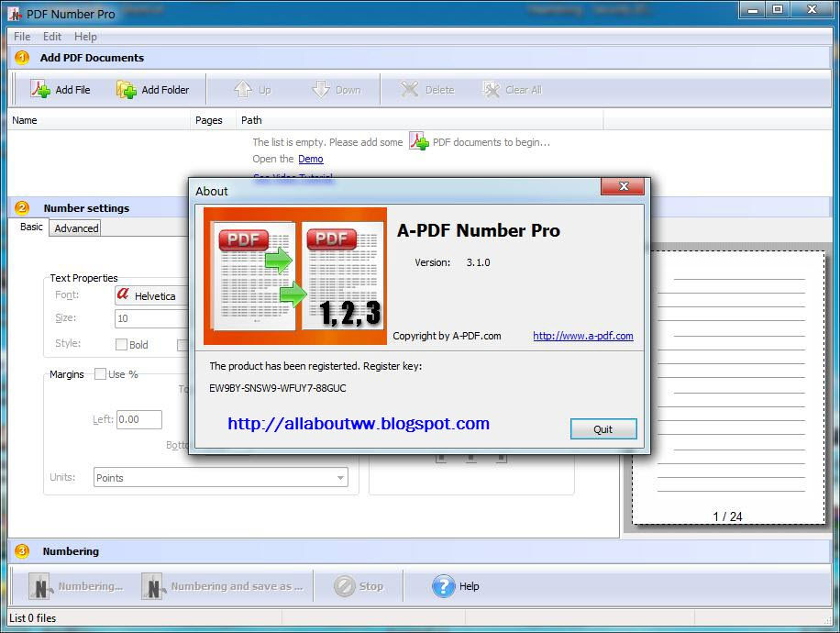Open the Demo link

[311, 159]
